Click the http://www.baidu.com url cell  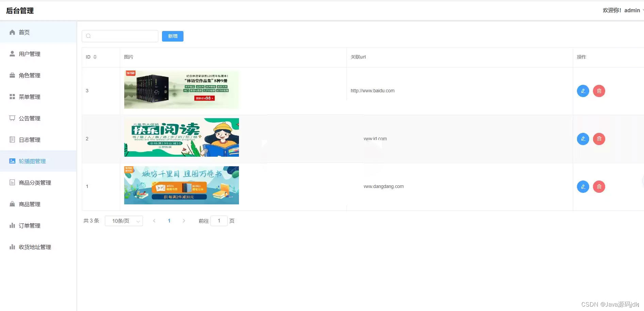[372, 91]
